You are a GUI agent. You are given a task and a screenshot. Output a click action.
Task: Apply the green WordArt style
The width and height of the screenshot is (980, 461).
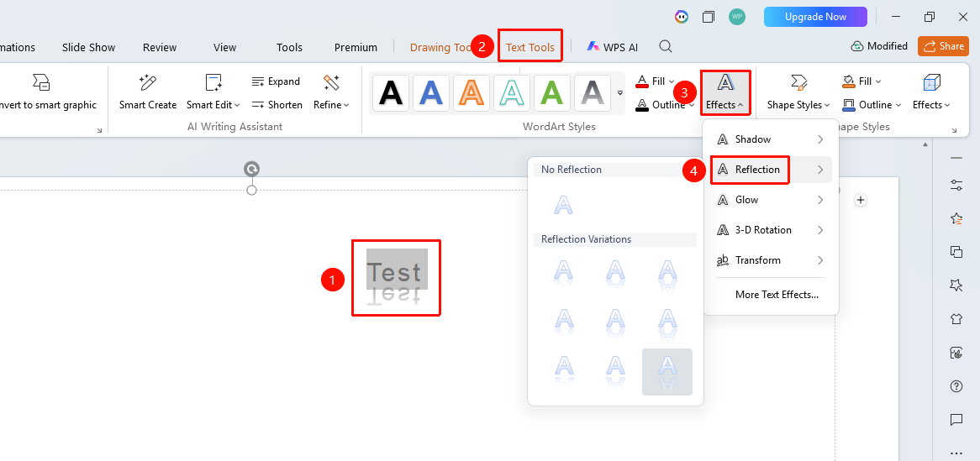tap(552, 92)
